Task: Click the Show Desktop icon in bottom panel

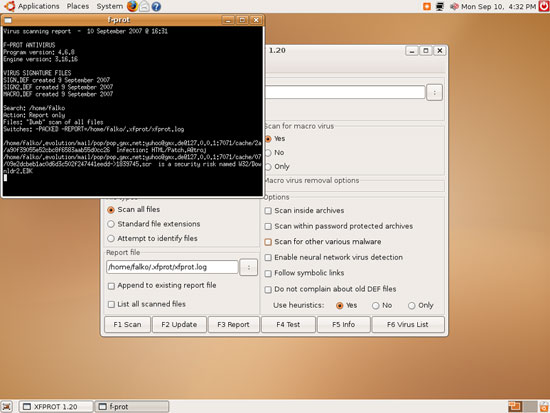Action: (x=7, y=407)
